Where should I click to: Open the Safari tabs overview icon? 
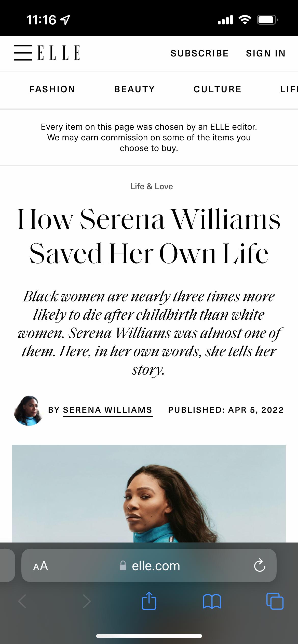[275, 601]
